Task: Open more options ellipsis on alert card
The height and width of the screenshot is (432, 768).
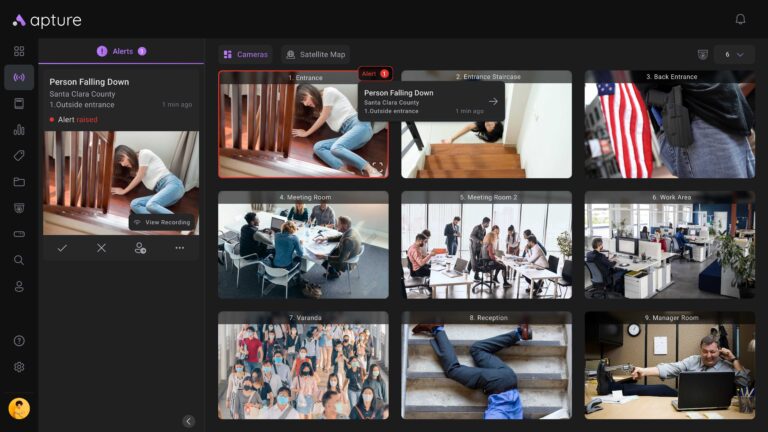Action: pos(179,248)
